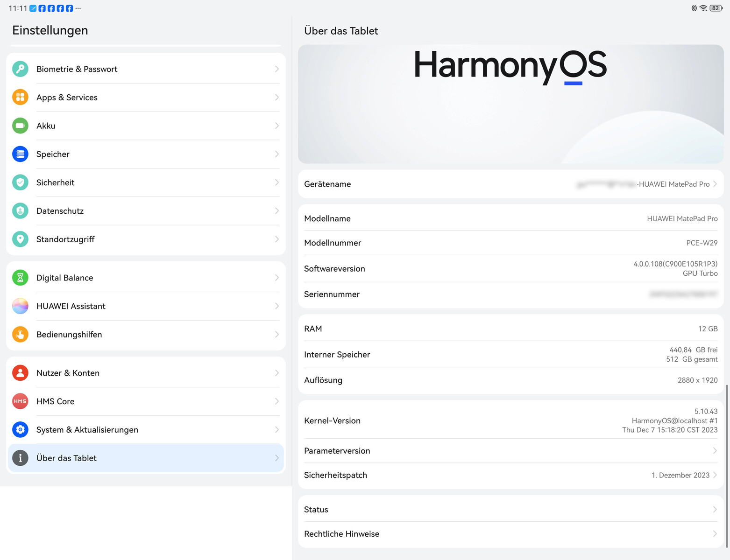The image size is (730, 560).
Task: Tap the Datenschutz privacy icon
Action: tap(20, 211)
